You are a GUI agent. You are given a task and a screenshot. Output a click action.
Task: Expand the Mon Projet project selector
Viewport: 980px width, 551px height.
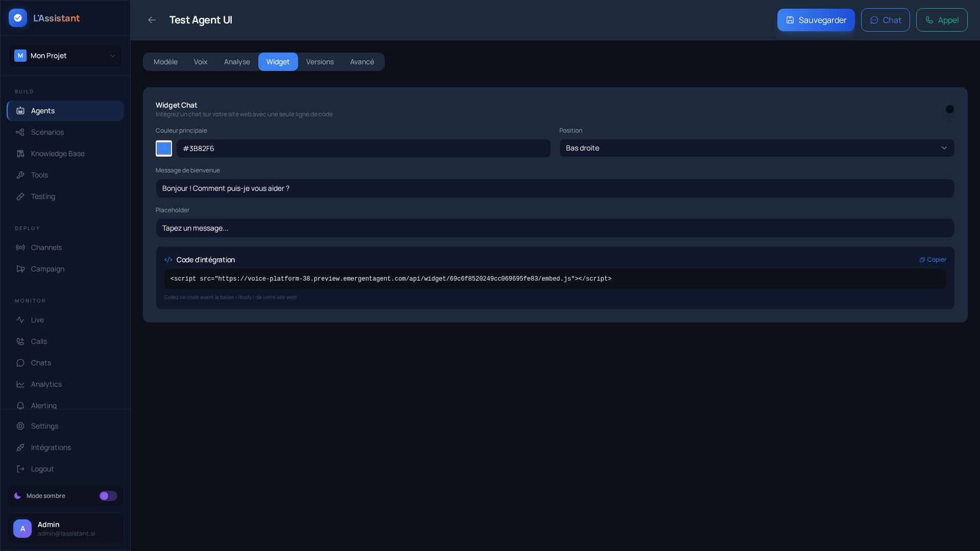click(x=64, y=56)
